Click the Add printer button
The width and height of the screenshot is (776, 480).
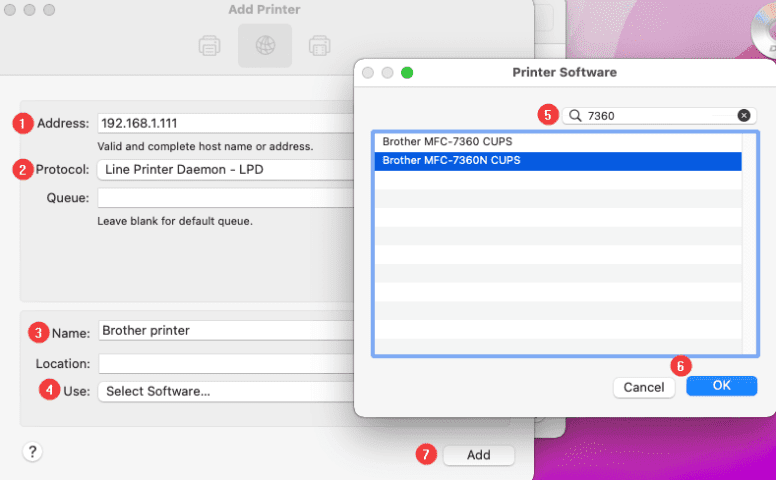tap(479, 455)
